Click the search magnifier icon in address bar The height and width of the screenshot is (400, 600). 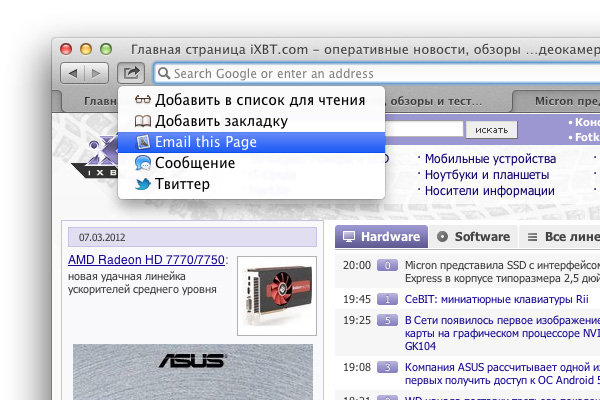click(x=164, y=73)
